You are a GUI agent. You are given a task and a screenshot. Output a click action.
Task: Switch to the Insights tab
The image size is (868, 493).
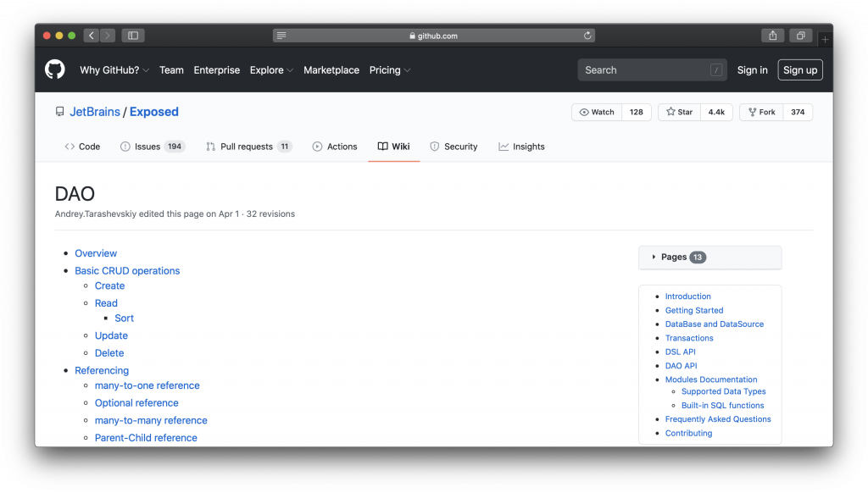(521, 147)
